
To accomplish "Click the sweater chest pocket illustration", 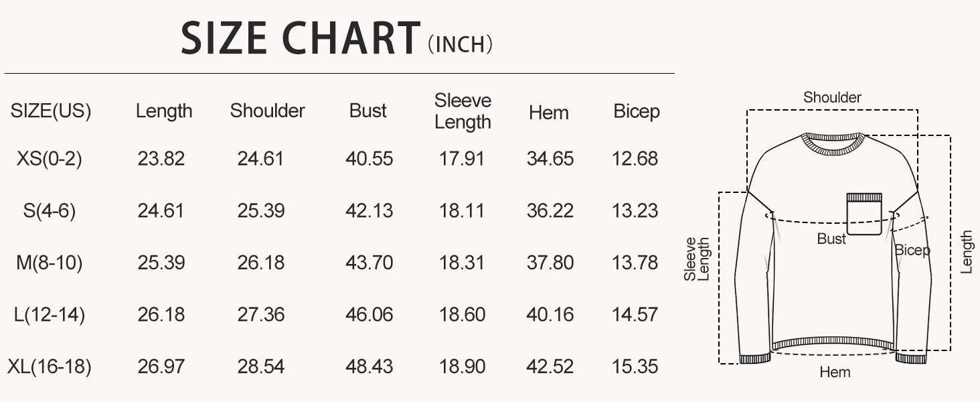I will 864,214.
